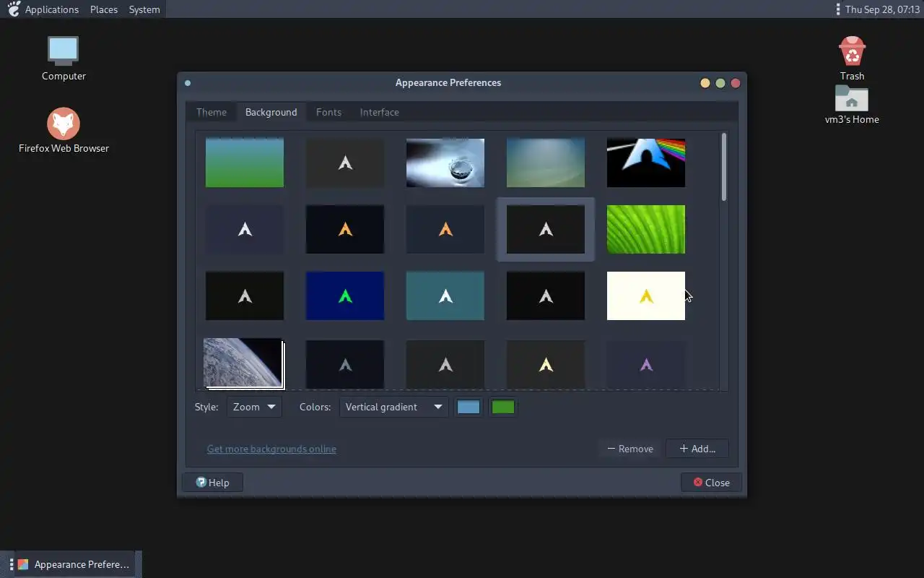Viewport: 924px width, 578px height.
Task: Open the Computer desktop icon
Action: click(x=64, y=58)
